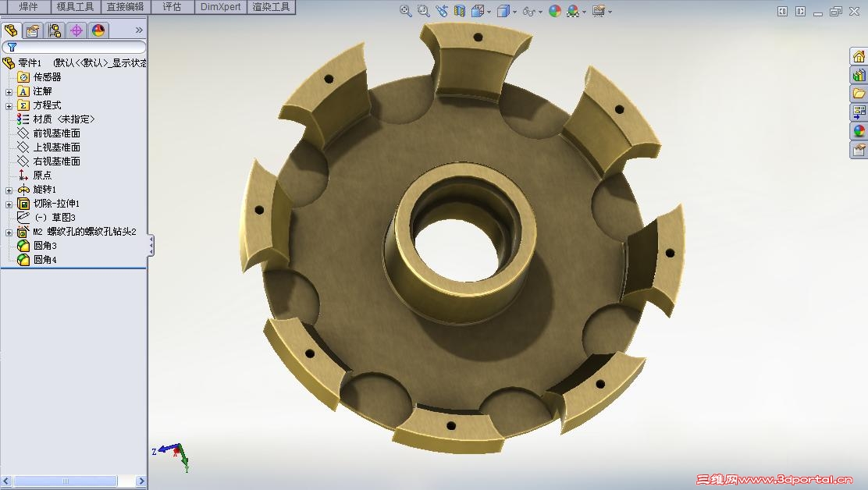
Task: Open the View Orientation dropdown arrow
Action: click(489, 12)
